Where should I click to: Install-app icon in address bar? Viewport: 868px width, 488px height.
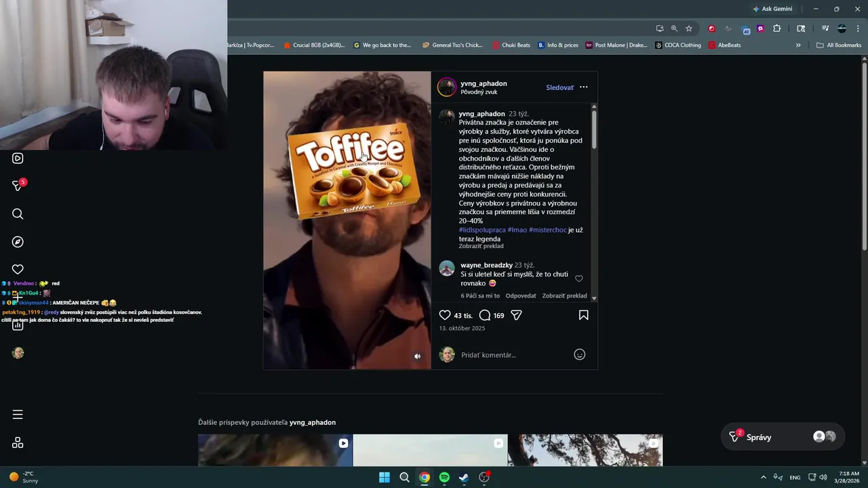point(659,28)
